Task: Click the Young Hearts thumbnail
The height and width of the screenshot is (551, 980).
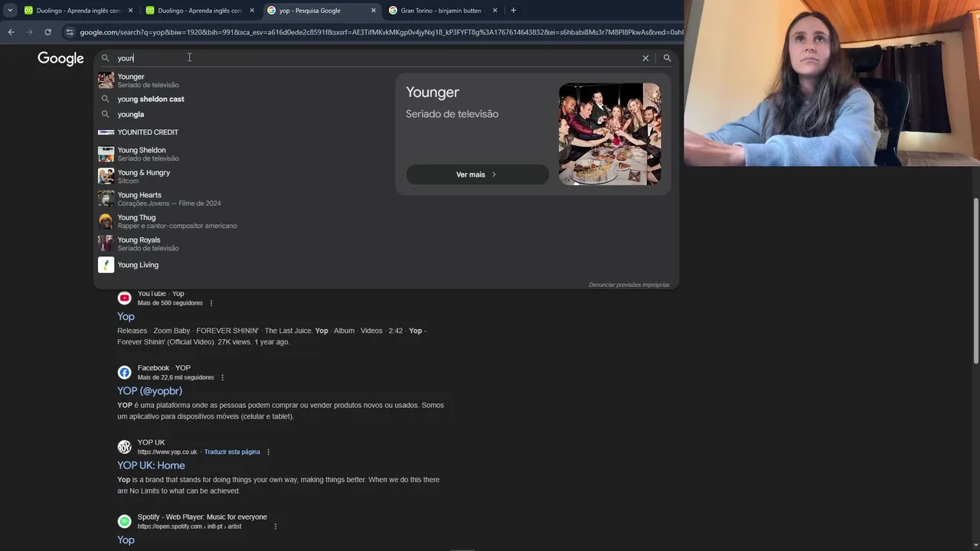Action: [x=106, y=199]
